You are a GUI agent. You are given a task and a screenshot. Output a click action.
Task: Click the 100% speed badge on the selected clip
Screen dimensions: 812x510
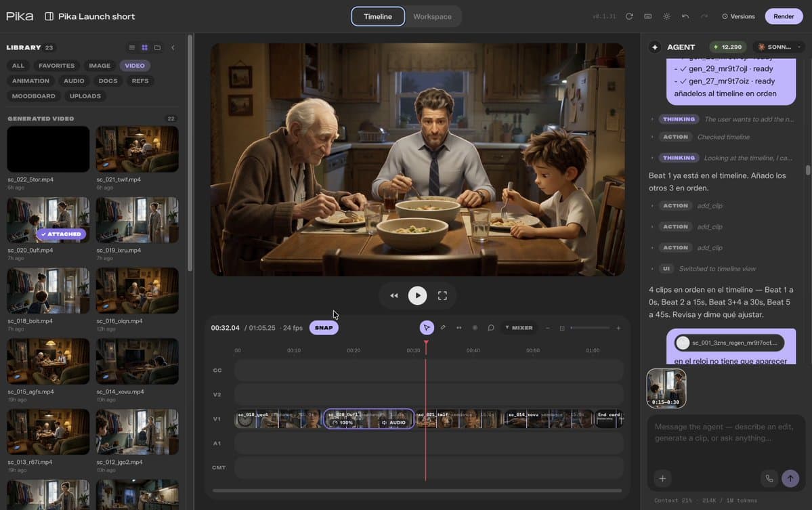[x=342, y=423]
